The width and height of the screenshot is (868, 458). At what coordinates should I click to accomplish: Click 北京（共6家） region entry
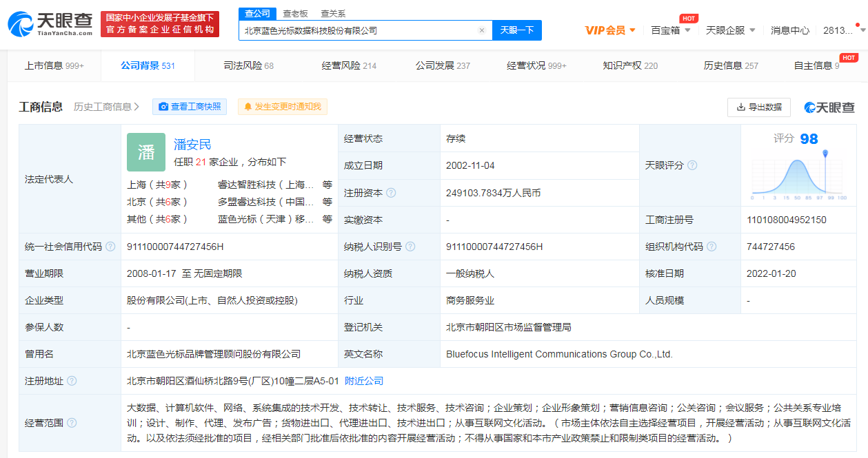pyautogui.click(x=157, y=202)
